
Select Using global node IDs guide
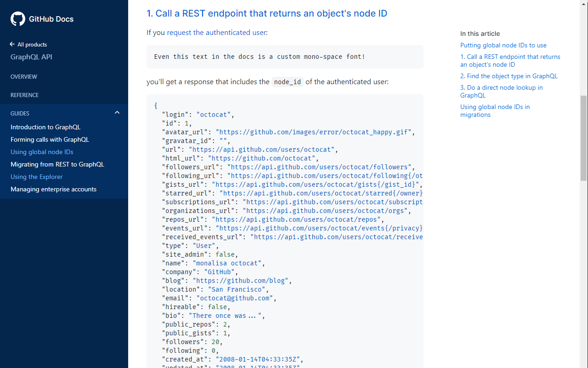coord(42,152)
